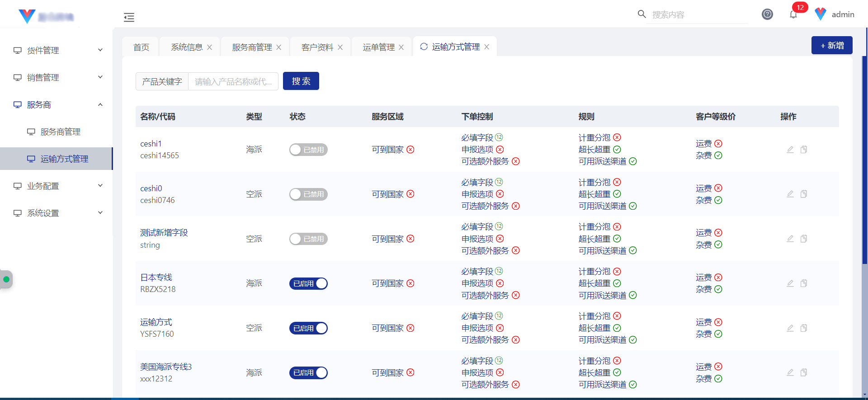This screenshot has width=868, height=400.
Task: Edit the ceshi1 row with pencil icon
Action: tap(790, 150)
